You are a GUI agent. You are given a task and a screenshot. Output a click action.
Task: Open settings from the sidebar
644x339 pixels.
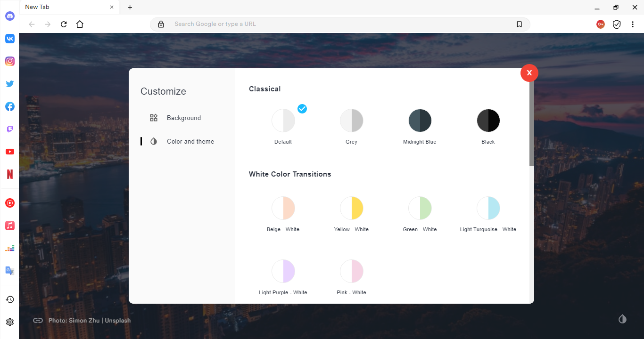(x=9, y=322)
